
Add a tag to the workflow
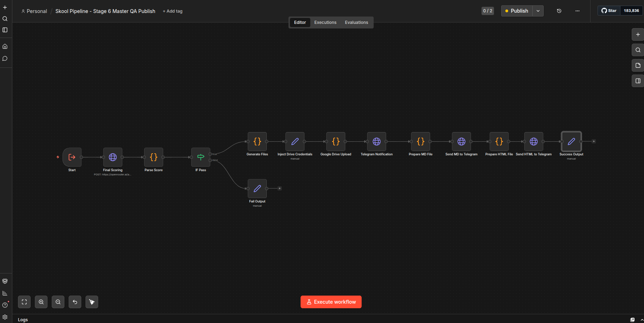coord(172,11)
